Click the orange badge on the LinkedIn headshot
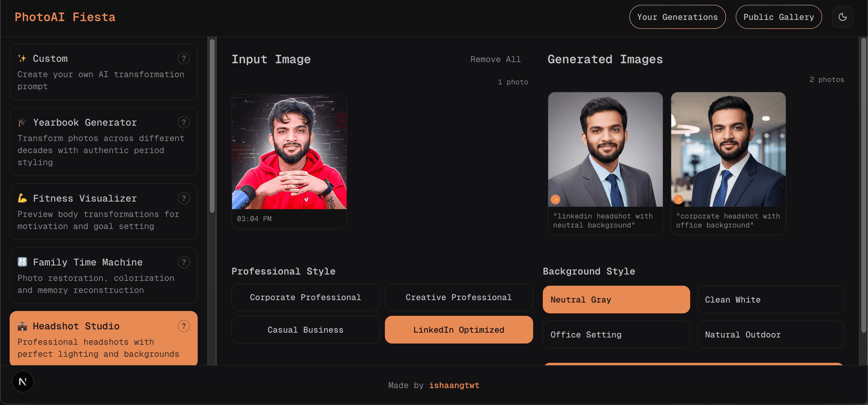 [x=556, y=199]
